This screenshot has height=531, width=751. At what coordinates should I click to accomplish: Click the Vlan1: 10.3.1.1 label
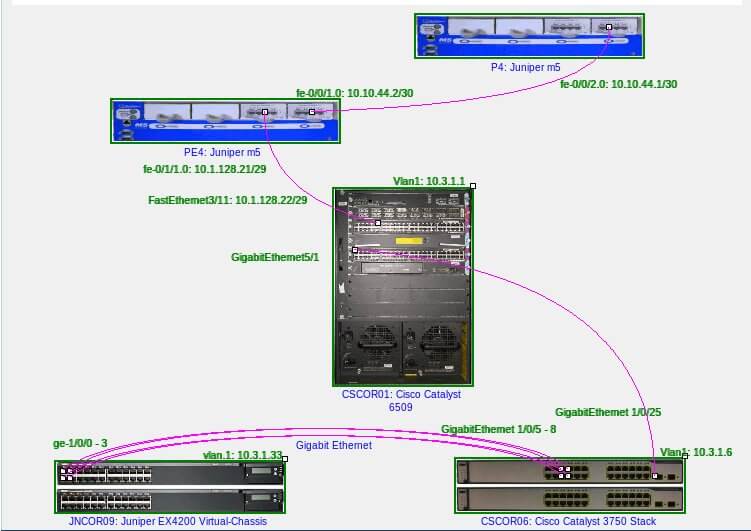[x=429, y=181]
